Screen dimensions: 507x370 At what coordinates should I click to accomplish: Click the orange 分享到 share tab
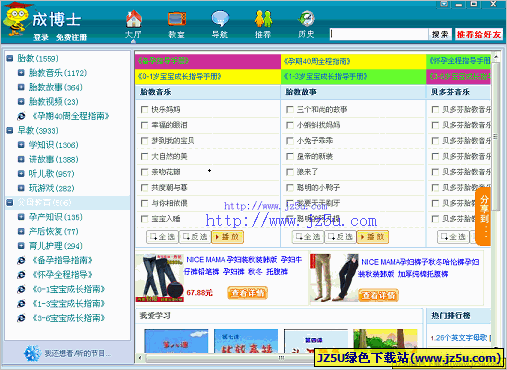point(483,217)
